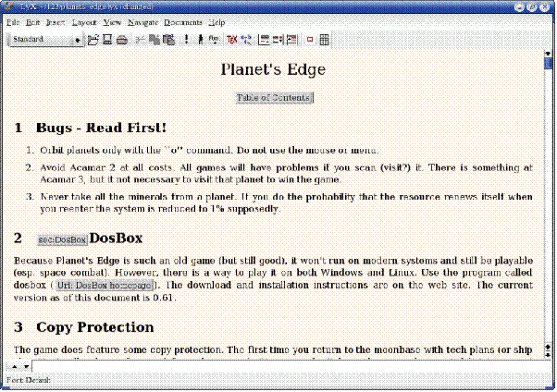Maximize the LyX window
557x392 pixels.
coord(532,6)
